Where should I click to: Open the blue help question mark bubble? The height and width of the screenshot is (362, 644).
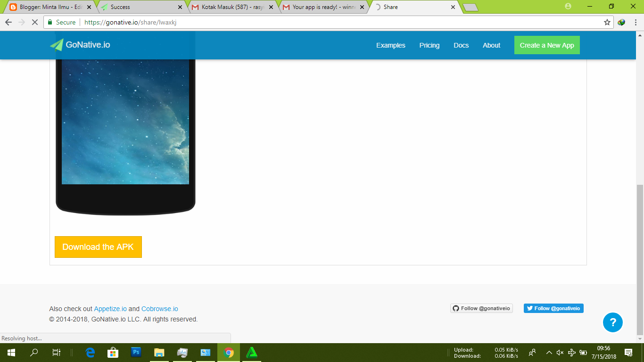point(613,322)
